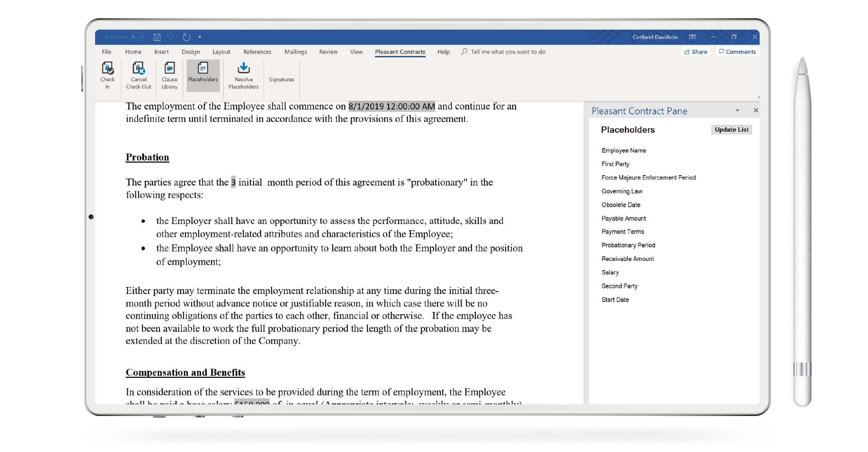Image resolution: width=868 pixels, height=452 pixels.
Task: Open Signatures in the ribbon
Action: point(281,80)
